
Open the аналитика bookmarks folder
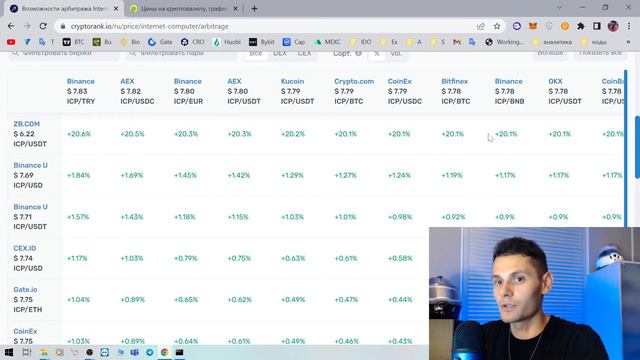point(552,42)
